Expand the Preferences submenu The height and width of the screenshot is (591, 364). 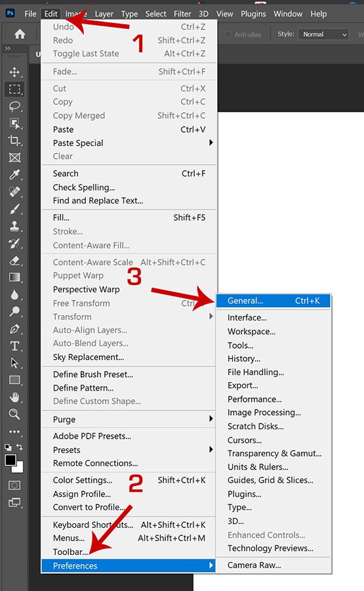tap(129, 566)
